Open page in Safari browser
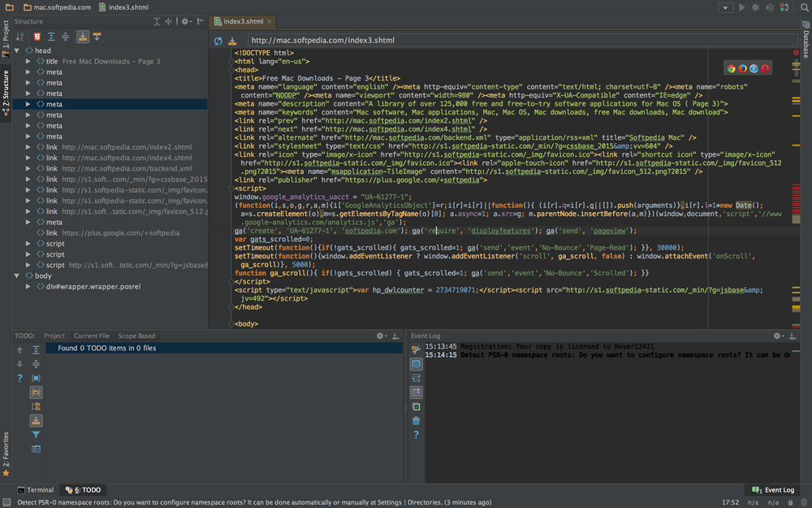Image resolution: width=812 pixels, height=508 pixels. coord(754,68)
